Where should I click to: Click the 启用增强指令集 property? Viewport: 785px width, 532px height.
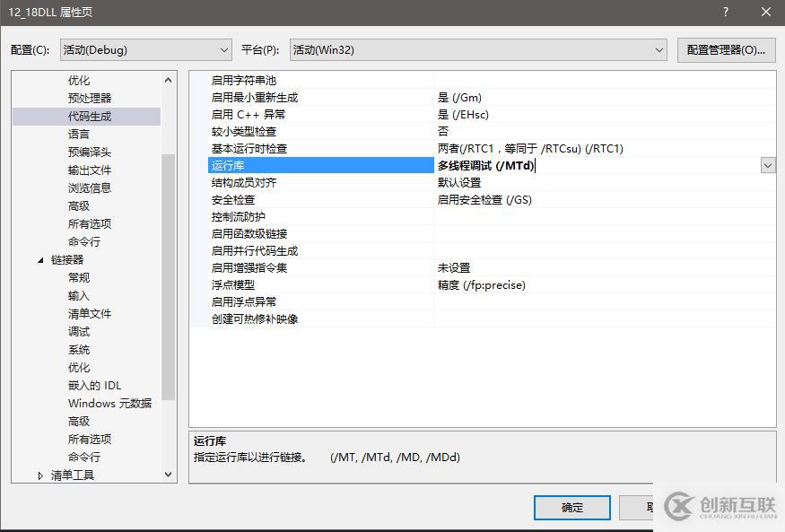click(x=249, y=267)
